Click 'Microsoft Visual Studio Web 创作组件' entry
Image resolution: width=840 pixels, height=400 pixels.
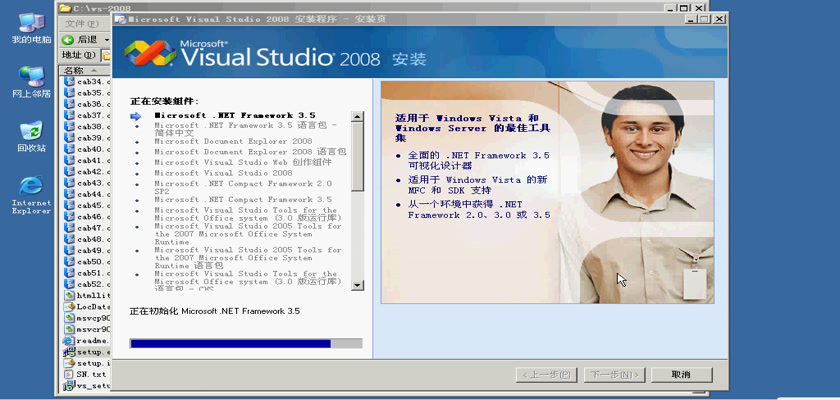point(243,162)
